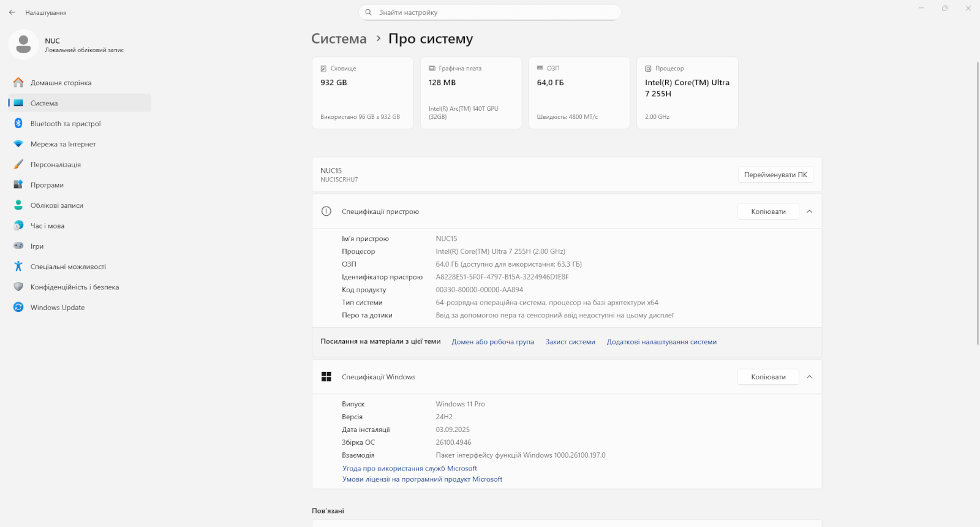Click the Персоналізація brush icon
980x527 pixels.
pos(18,164)
